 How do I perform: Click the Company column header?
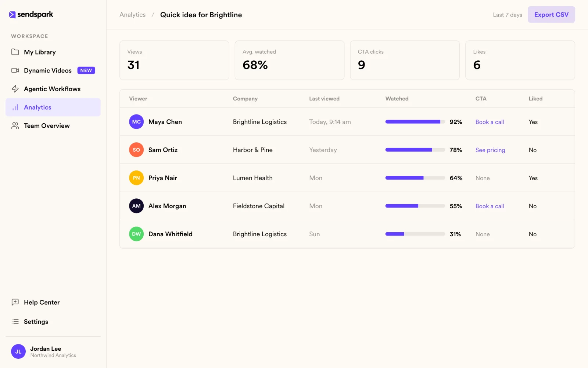pyautogui.click(x=245, y=99)
